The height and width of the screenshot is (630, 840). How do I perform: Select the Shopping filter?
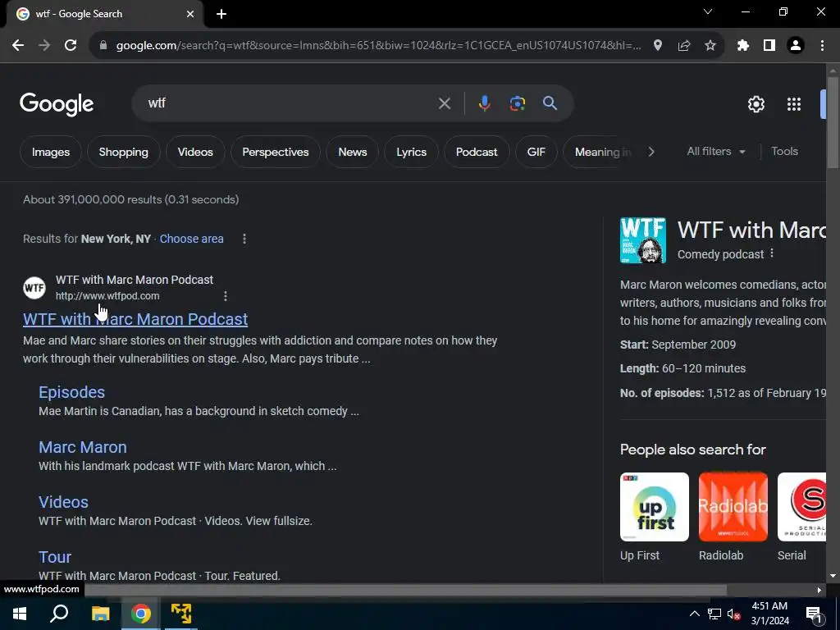[x=124, y=152]
